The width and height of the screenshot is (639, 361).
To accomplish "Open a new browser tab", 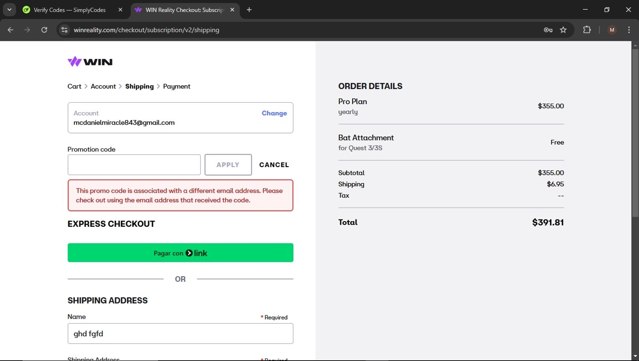I will 249,10.
